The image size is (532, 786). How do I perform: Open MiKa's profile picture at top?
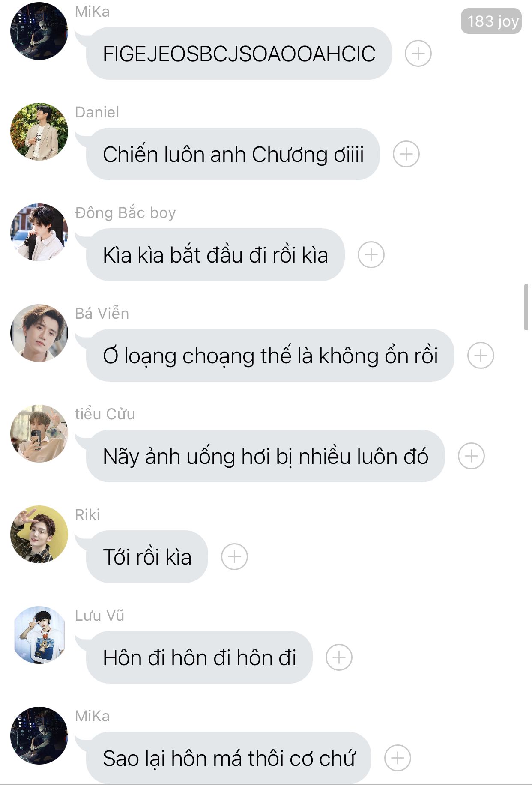pyautogui.click(x=39, y=31)
